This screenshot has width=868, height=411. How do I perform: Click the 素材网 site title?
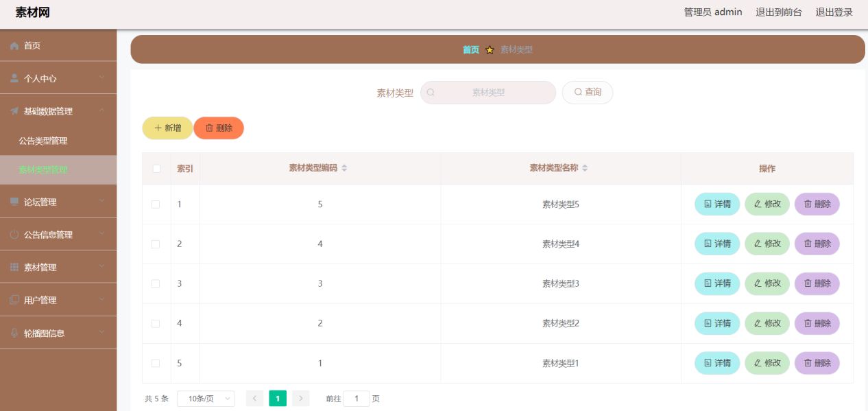pos(33,12)
